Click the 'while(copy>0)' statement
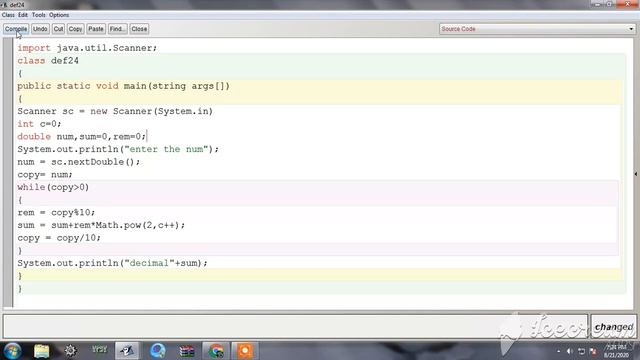Screen dimensions: 640x360 pos(53,187)
